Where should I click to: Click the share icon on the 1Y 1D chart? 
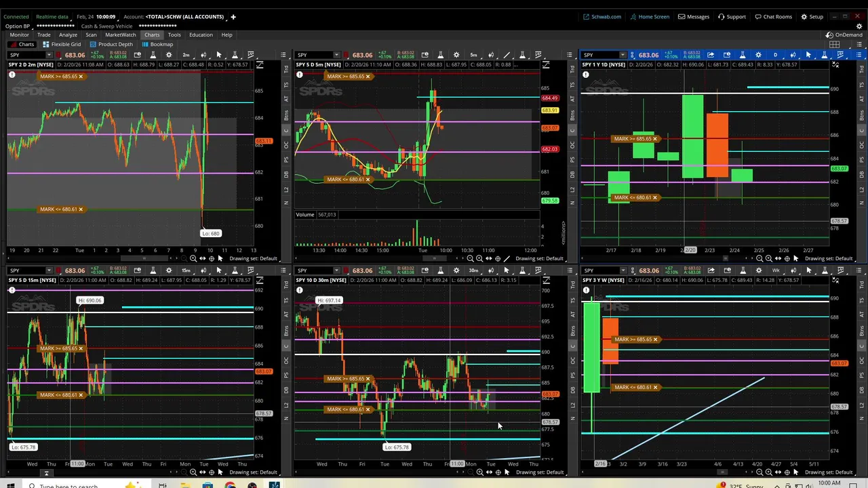711,55
